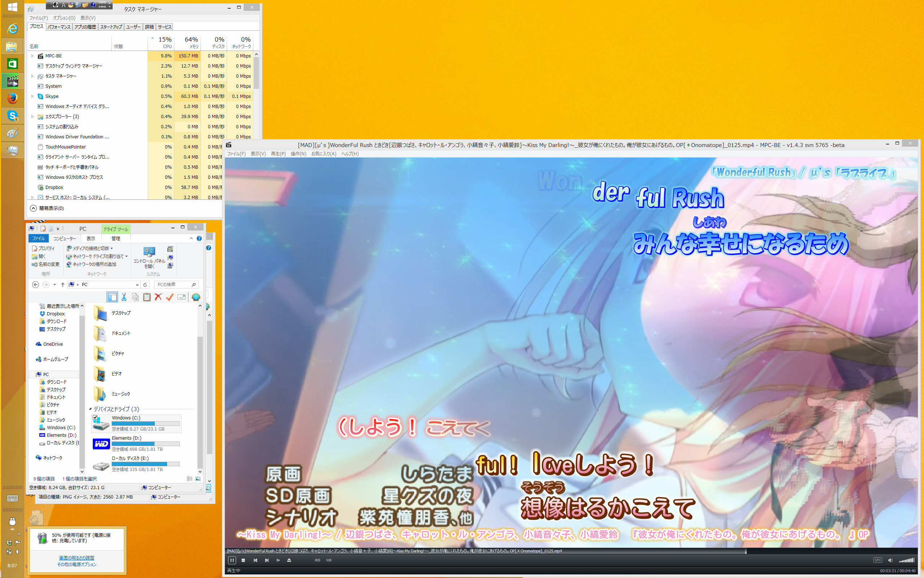Click the Explorer cut (scissors) icon
Screen dimensions: 924x578
coord(124,297)
